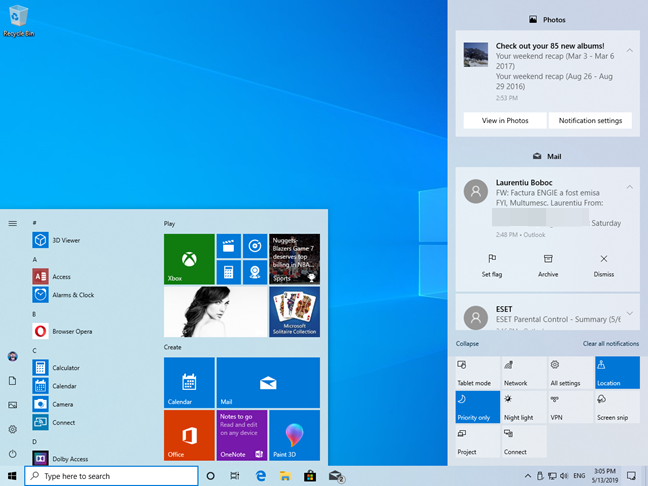Open Microsoft Store on the taskbar

[310, 476]
